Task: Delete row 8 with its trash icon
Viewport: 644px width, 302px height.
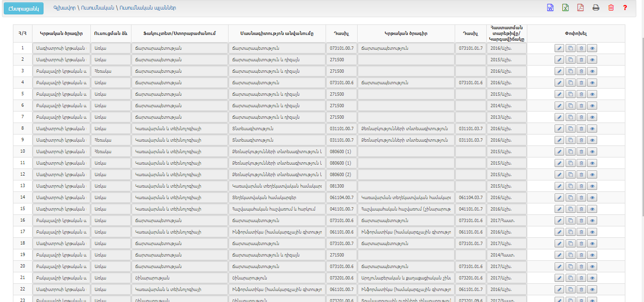Action: 581,129
